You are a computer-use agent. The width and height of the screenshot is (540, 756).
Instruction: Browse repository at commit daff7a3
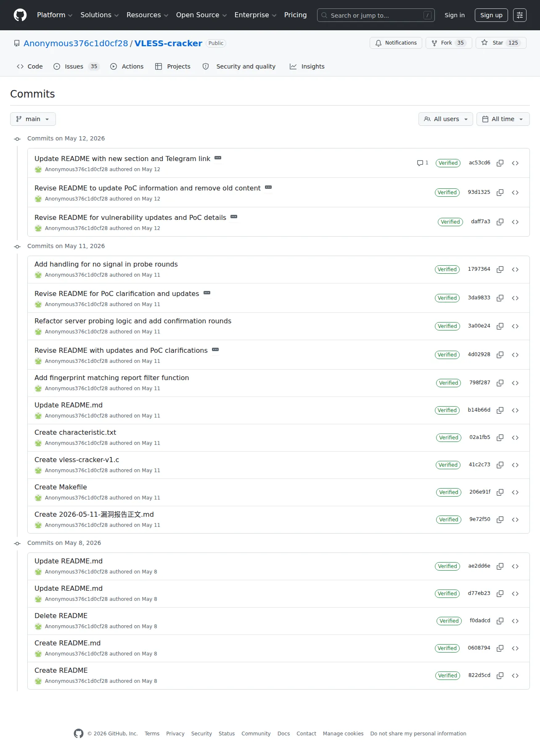[x=515, y=222]
